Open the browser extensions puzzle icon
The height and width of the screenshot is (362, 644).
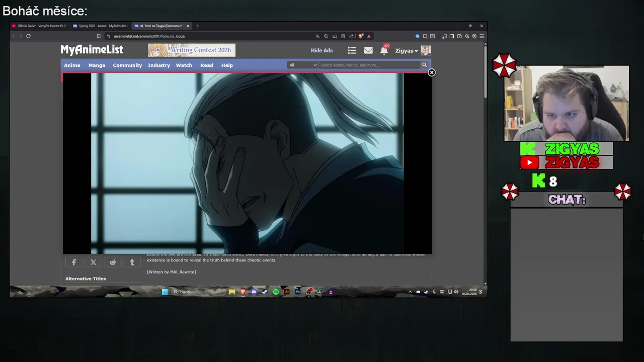point(425,36)
